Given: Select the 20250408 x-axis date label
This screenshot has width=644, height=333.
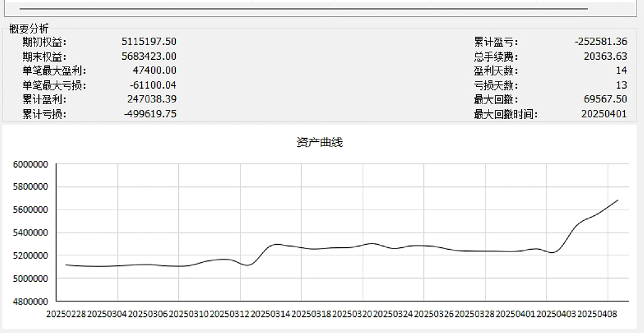Looking at the screenshot, I should point(597,314).
